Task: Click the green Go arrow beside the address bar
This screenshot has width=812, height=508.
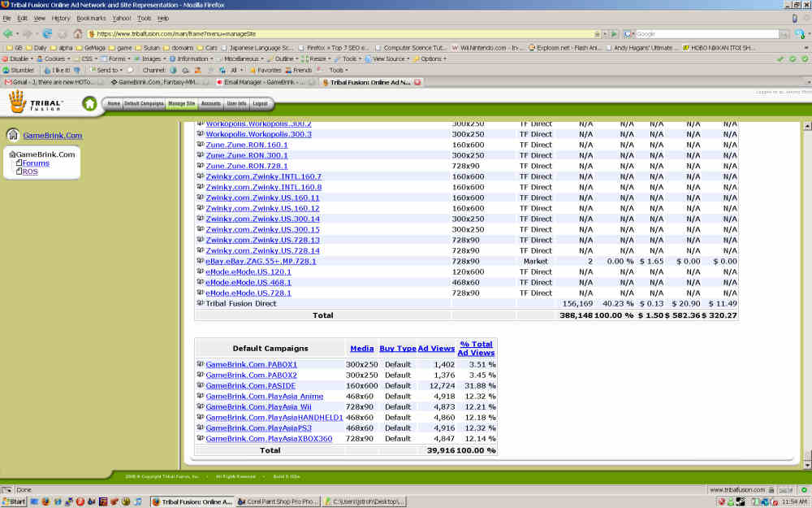Action: pos(614,34)
